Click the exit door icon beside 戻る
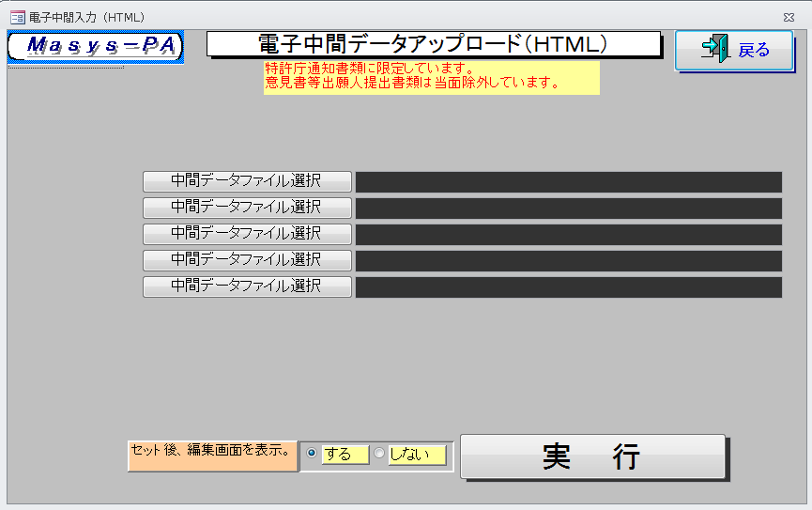This screenshot has height=510, width=812. pos(715,48)
